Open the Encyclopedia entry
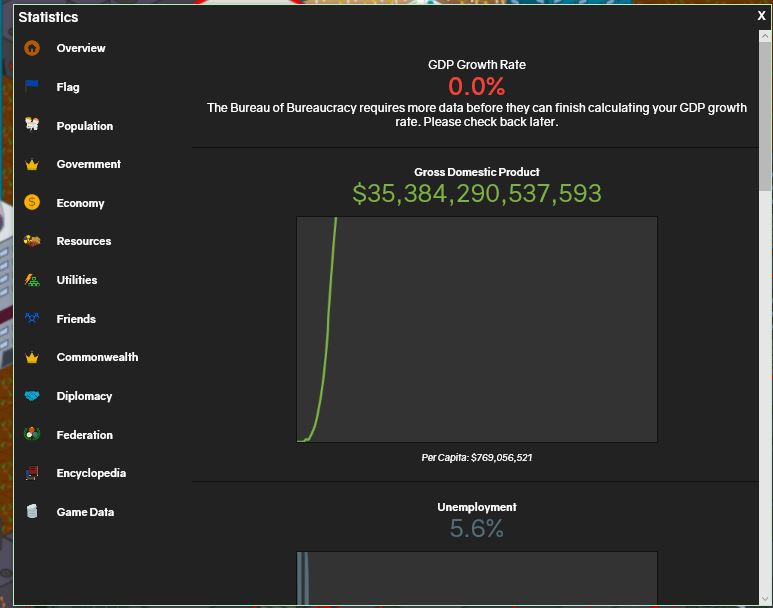Image resolution: width=773 pixels, height=608 pixels. coord(91,473)
